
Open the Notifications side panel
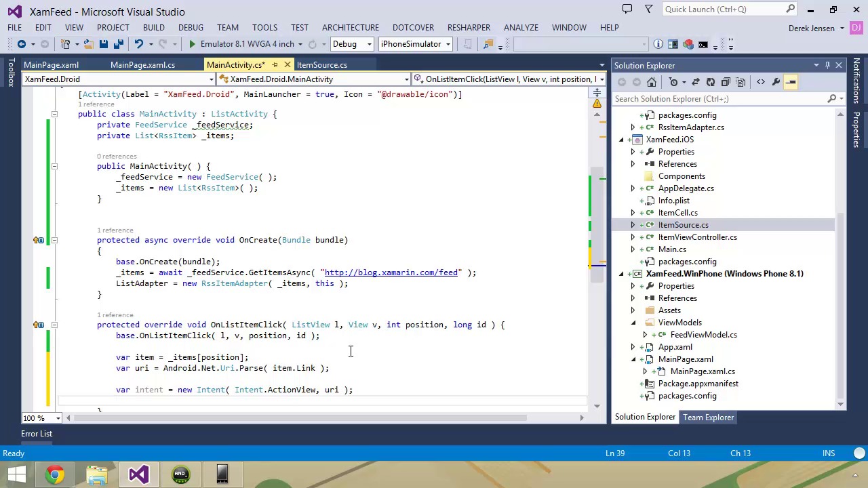856,81
